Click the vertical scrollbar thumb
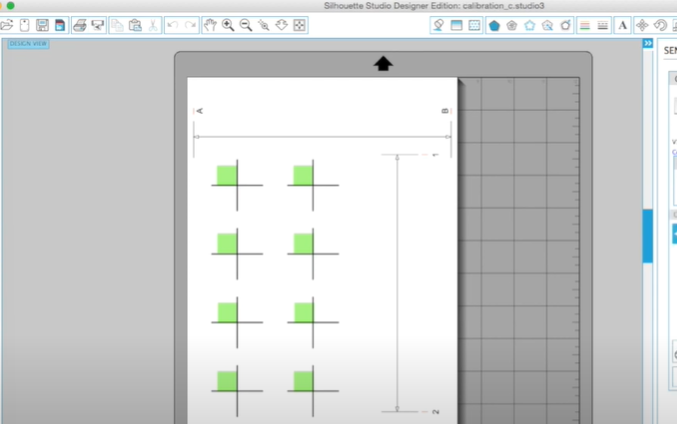 (647, 236)
